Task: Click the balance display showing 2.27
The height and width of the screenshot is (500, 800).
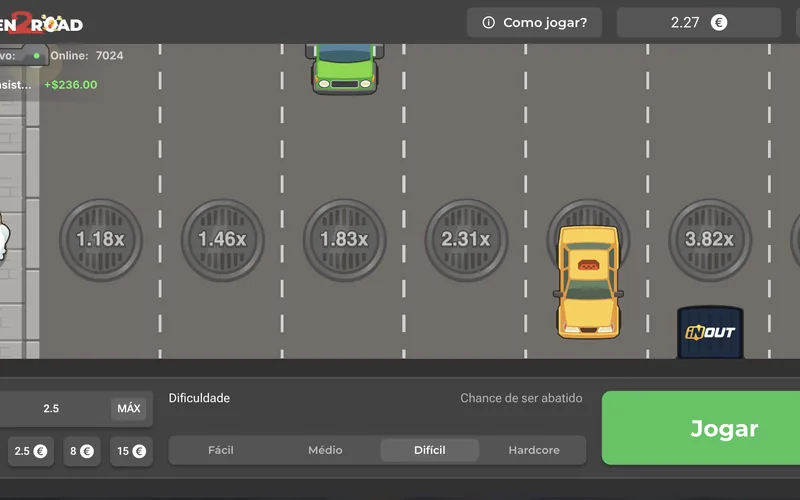Action: (x=698, y=22)
